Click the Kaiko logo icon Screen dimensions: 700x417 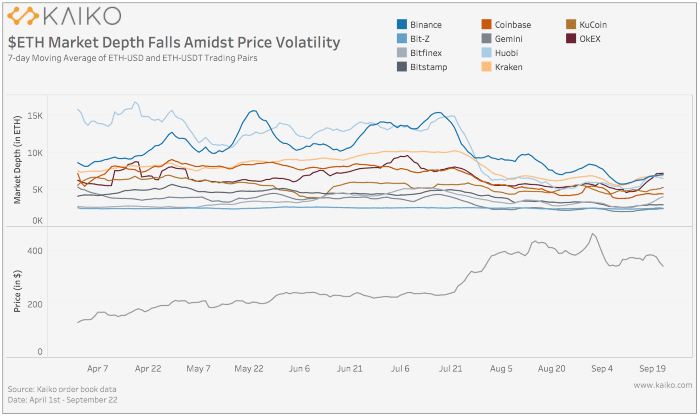pos(23,16)
